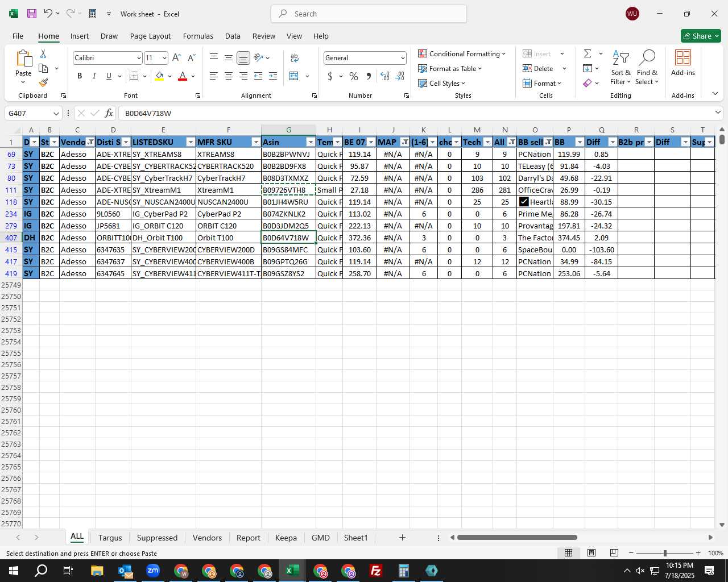Click the Save icon in title bar
This screenshot has width=728, height=582.
[32, 14]
